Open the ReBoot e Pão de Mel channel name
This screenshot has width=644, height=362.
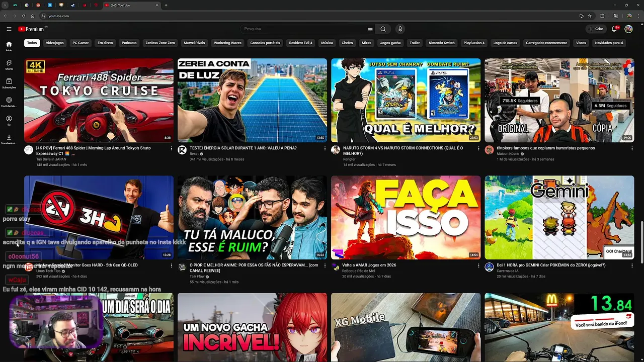point(359,271)
